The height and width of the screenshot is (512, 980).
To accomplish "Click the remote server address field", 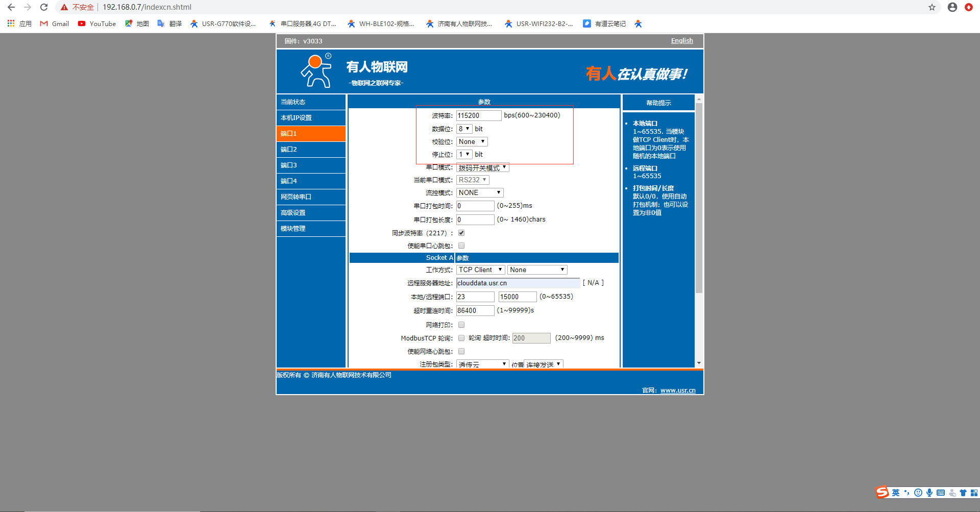I will (518, 283).
